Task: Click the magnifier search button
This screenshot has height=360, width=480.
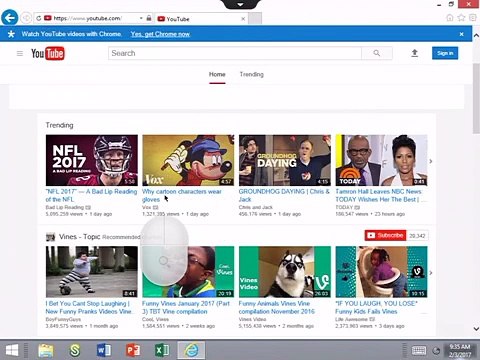Action: coord(377,53)
